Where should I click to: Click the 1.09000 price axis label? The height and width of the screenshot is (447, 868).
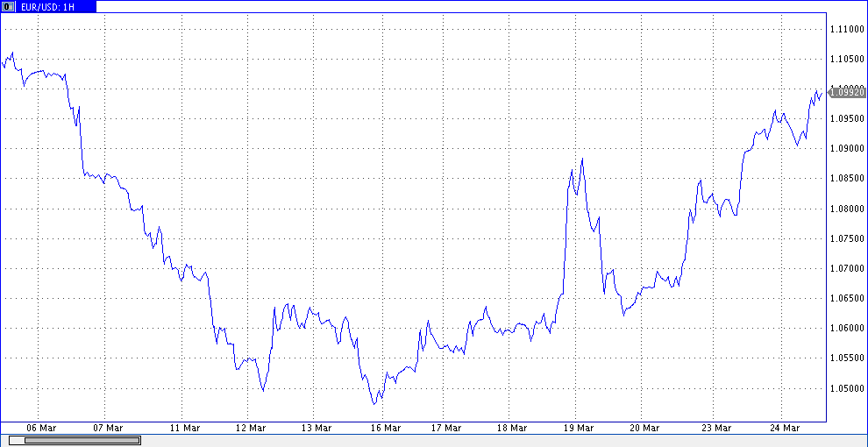click(x=848, y=149)
